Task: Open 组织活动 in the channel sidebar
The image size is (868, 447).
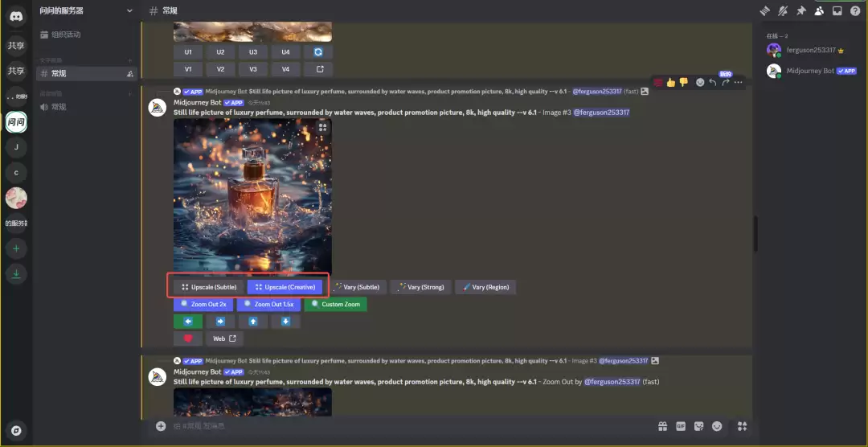Action: tap(65, 35)
